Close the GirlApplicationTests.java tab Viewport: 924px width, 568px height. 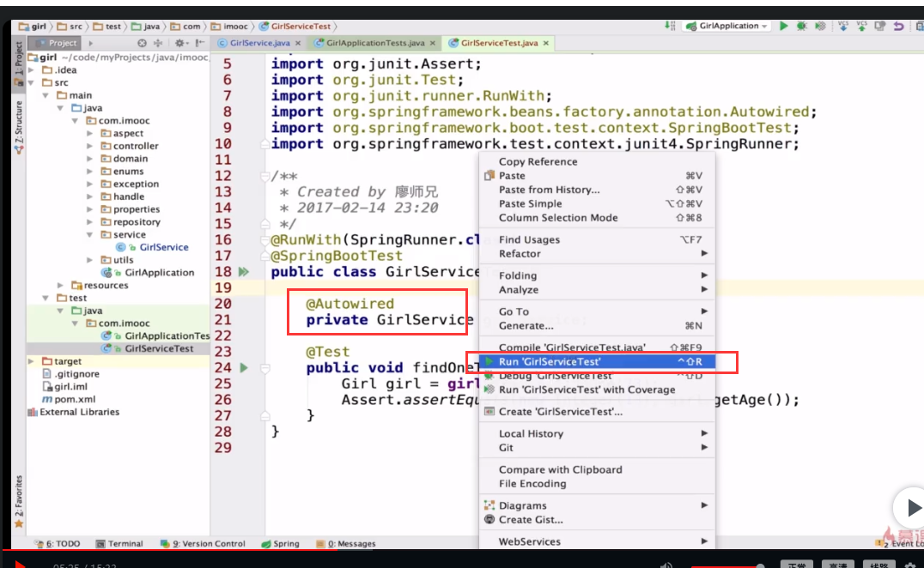pyautogui.click(x=433, y=43)
